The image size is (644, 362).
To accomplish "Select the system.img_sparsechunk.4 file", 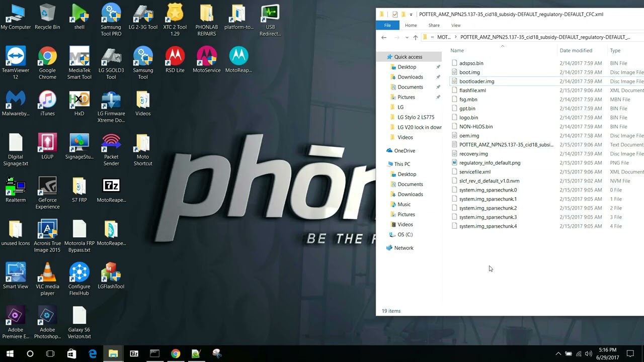I will tap(488, 226).
